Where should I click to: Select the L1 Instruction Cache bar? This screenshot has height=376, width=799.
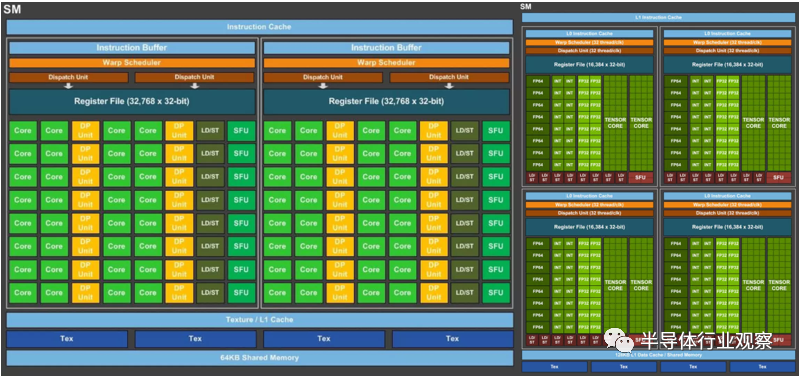tap(658, 18)
